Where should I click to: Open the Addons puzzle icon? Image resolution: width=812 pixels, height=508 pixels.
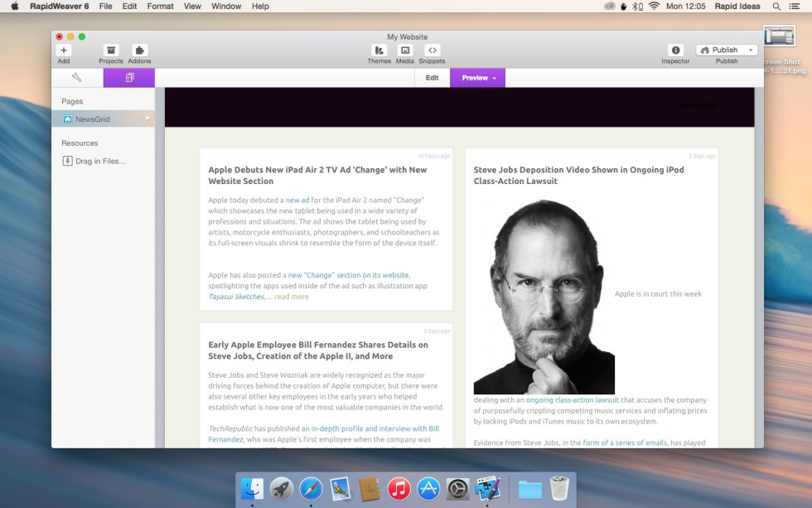click(x=139, y=51)
